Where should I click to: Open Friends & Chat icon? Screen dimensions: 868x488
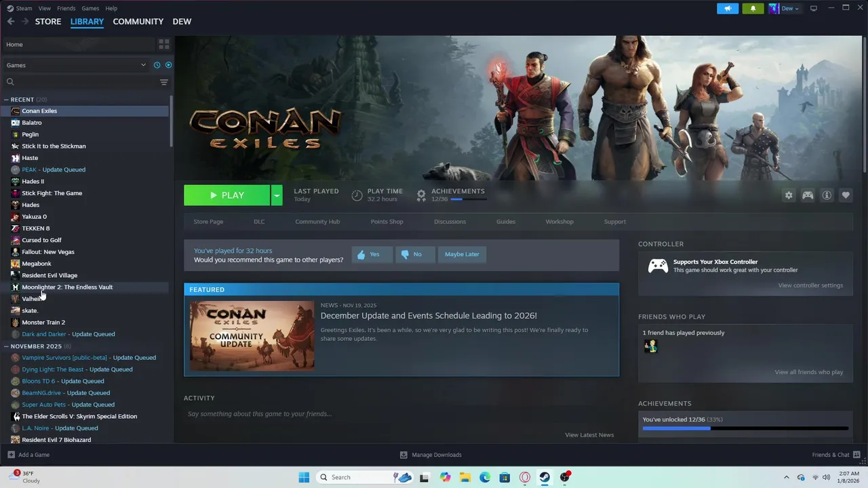click(856, 455)
